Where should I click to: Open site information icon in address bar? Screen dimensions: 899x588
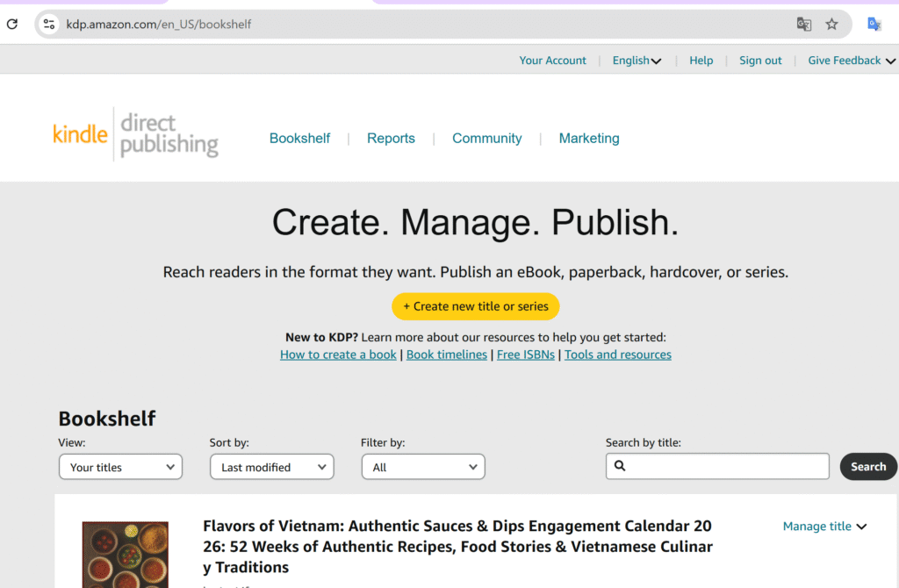coord(49,24)
